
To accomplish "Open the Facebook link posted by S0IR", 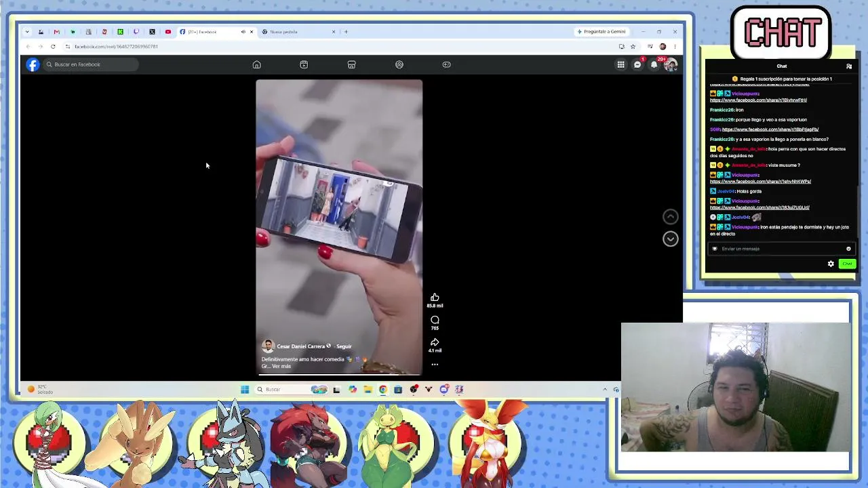I will pyautogui.click(x=770, y=129).
